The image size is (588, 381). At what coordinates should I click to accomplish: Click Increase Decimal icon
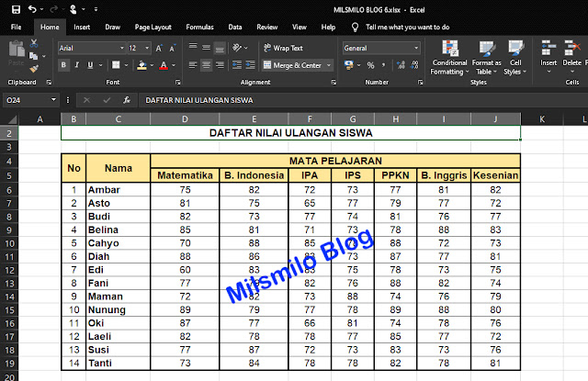tap(401, 65)
